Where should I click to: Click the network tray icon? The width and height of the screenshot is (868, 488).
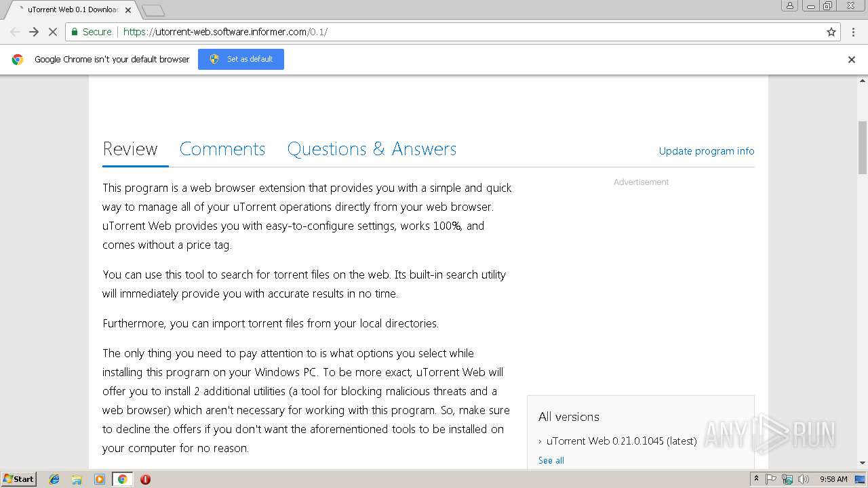[787, 479]
